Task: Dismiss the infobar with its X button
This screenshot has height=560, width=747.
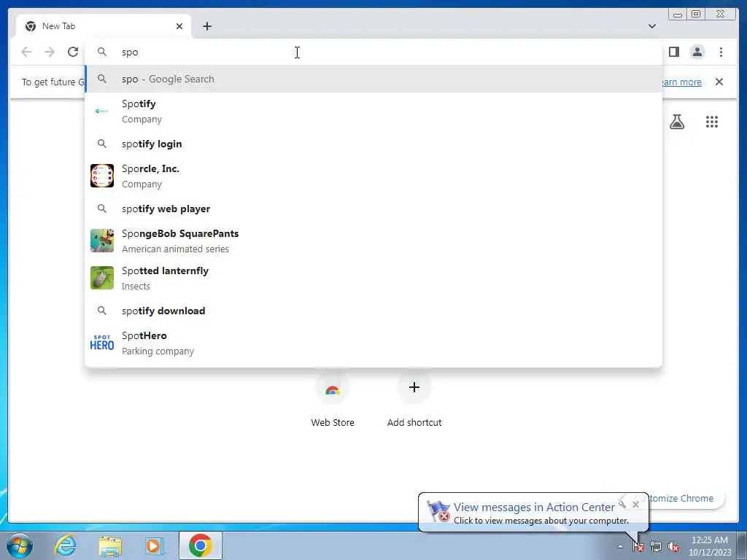Action: click(x=719, y=82)
